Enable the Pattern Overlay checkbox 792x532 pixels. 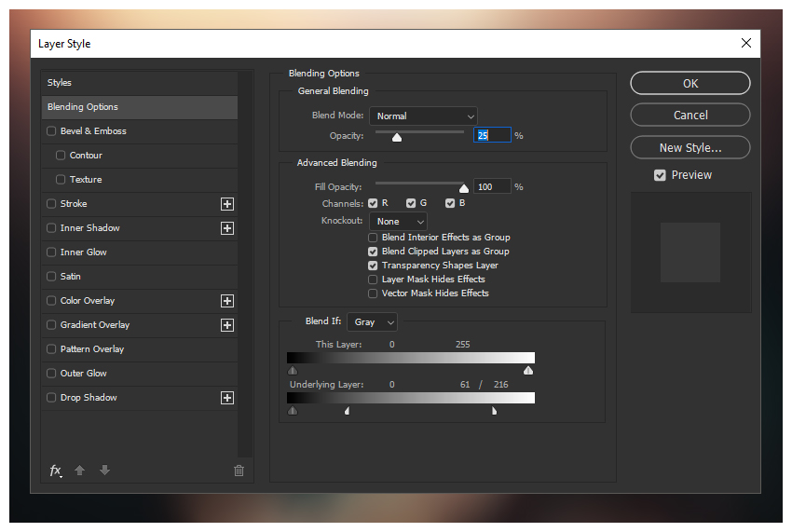51,349
